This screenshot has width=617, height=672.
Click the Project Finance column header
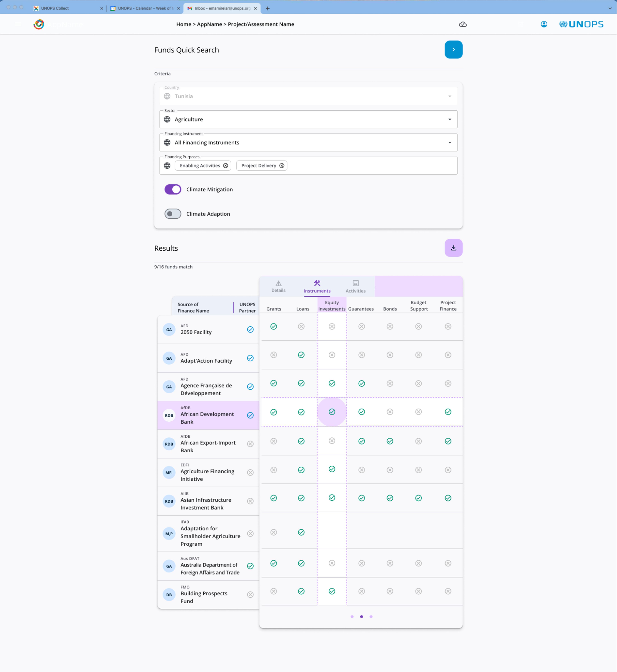[448, 305]
